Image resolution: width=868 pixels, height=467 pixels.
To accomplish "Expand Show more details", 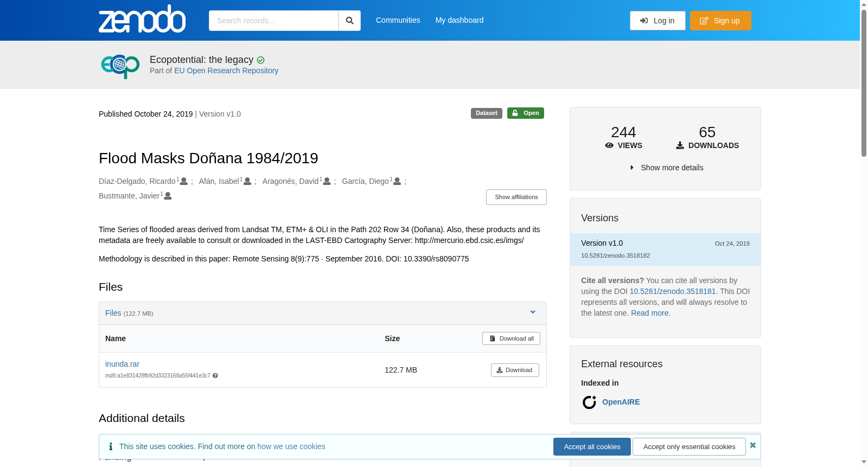I will 667,168.
